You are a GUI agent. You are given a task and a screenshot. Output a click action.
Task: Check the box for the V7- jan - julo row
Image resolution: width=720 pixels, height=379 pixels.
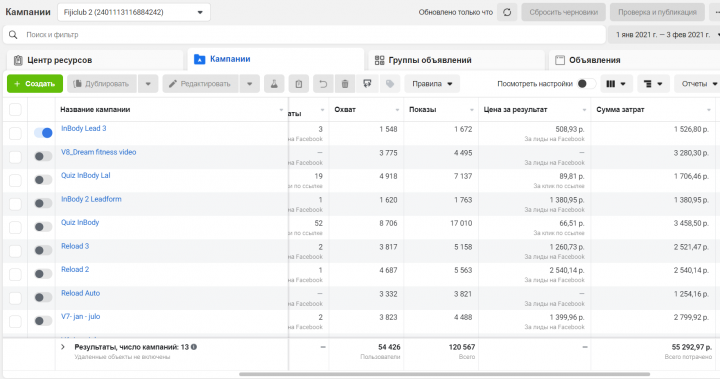15,321
